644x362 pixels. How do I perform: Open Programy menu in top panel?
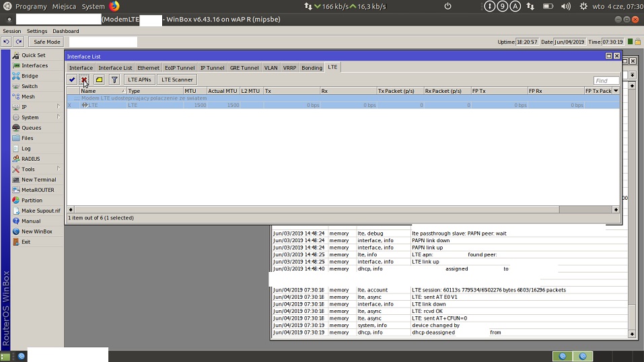point(31,6)
